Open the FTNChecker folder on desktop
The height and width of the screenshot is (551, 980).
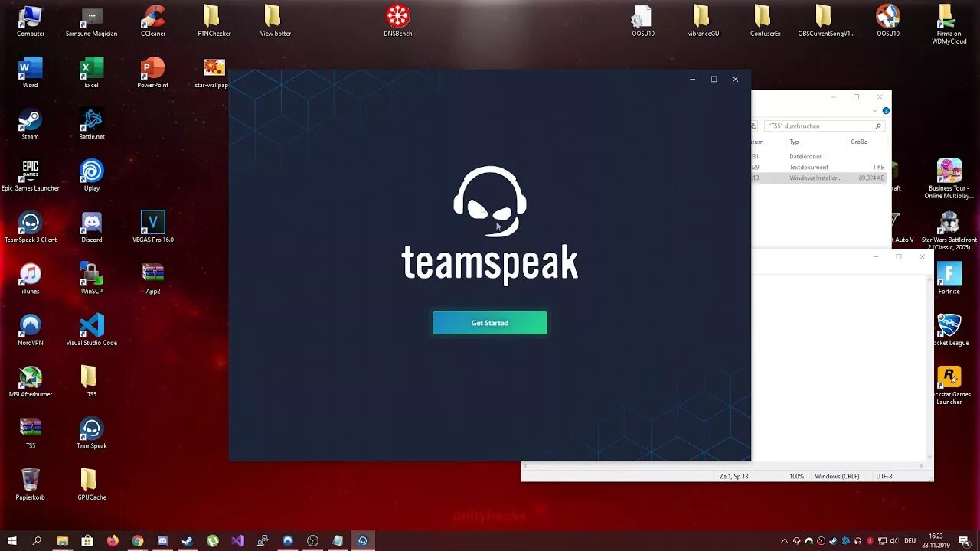click(x=214, y=21)
